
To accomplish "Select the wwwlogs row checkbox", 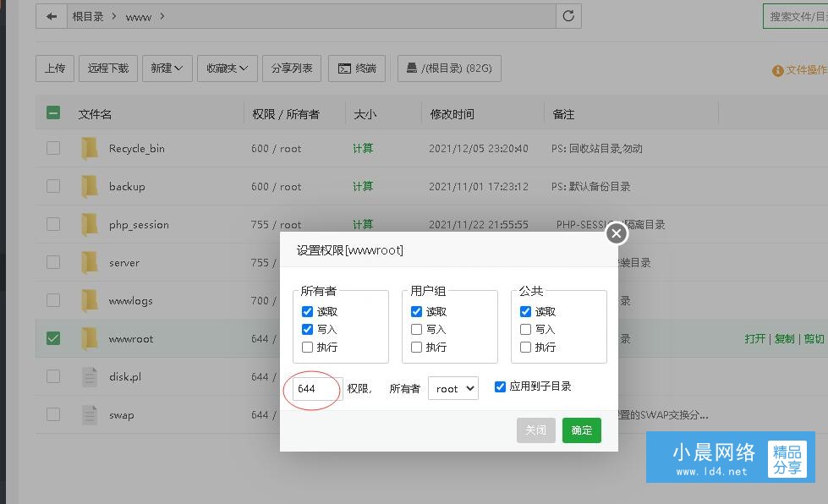I will coord(53,299).
